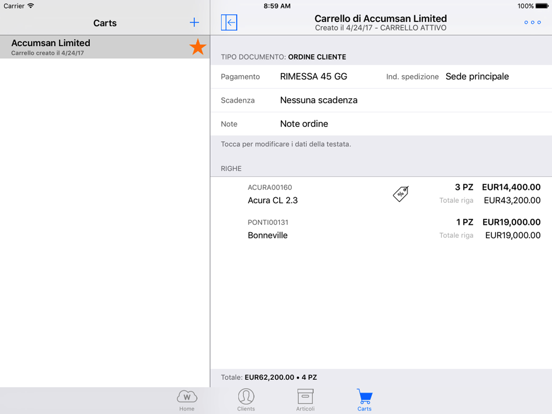Screen dimensions: 552x414
Task: Select the Carts tab
Action: tap(364, 400)
